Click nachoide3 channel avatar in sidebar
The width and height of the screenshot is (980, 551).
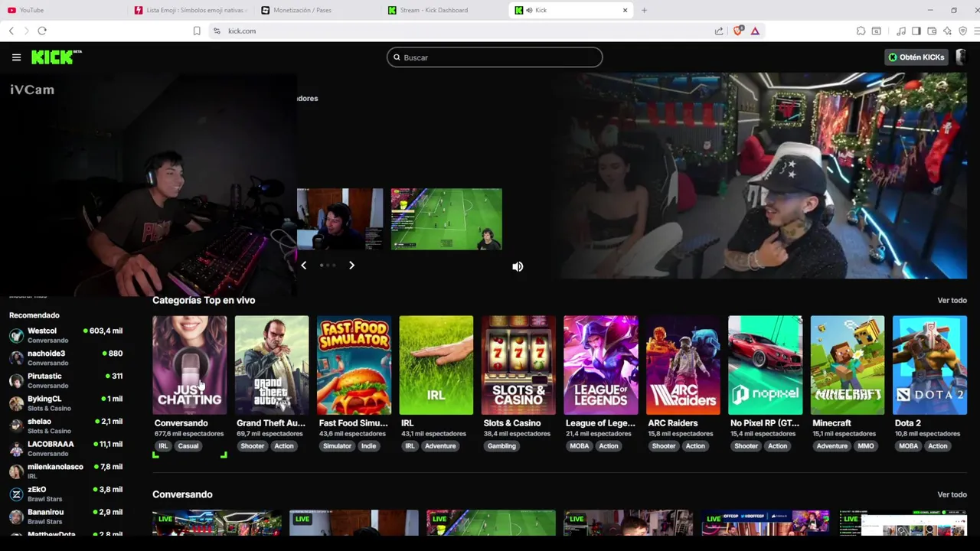coord(16,358)
